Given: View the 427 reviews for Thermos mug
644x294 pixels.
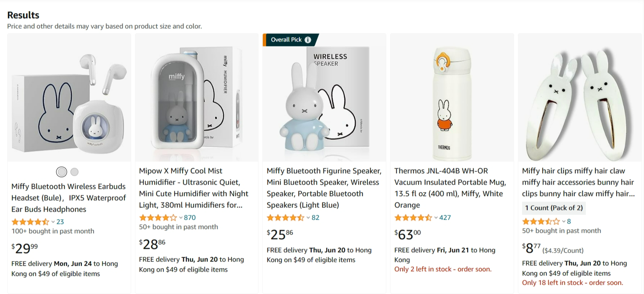Looking at the screenshot, I should 445,218.
